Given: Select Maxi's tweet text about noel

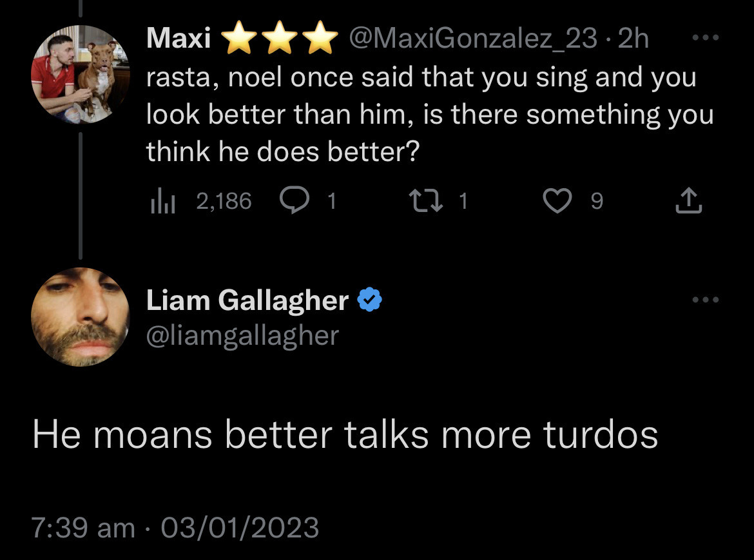Looking at the screenshot, I should tap(430, 115).
